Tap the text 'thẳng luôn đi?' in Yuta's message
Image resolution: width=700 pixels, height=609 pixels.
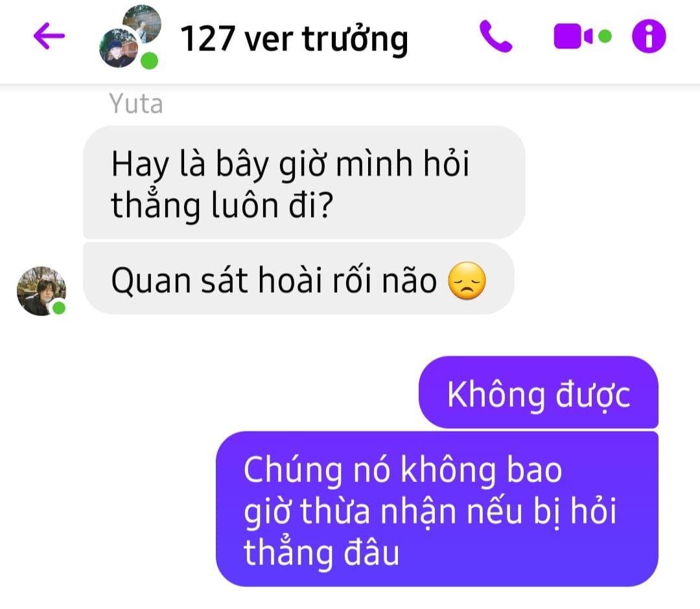(222, 205)
